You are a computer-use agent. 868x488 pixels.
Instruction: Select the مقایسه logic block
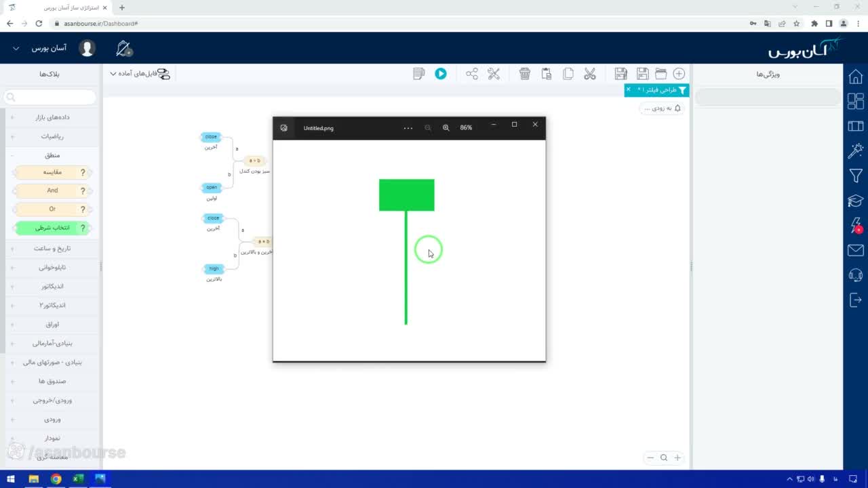pos(53,172)
